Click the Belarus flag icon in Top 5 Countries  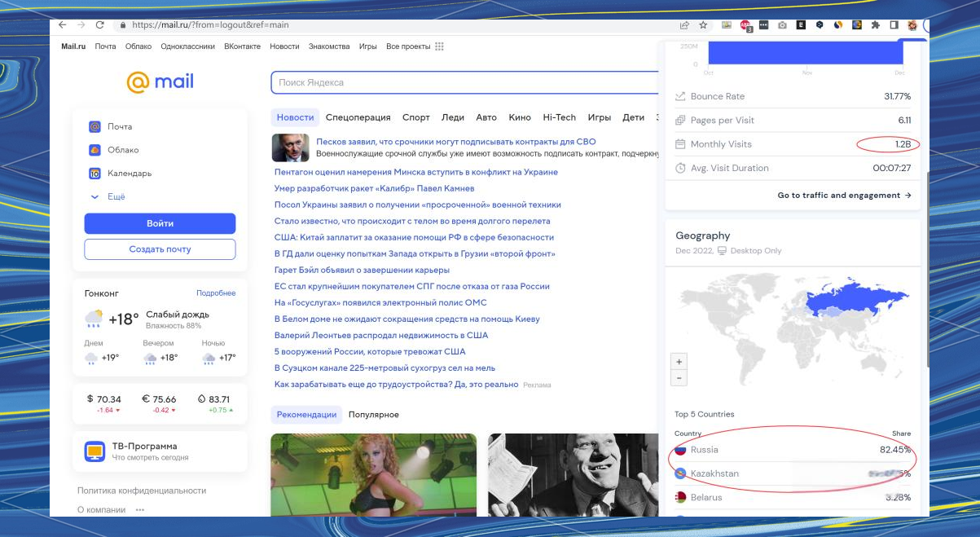coord(680,497)
